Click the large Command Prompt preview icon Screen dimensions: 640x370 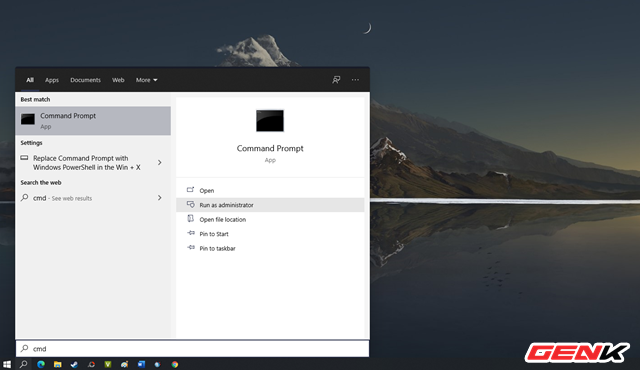(270, 121)
